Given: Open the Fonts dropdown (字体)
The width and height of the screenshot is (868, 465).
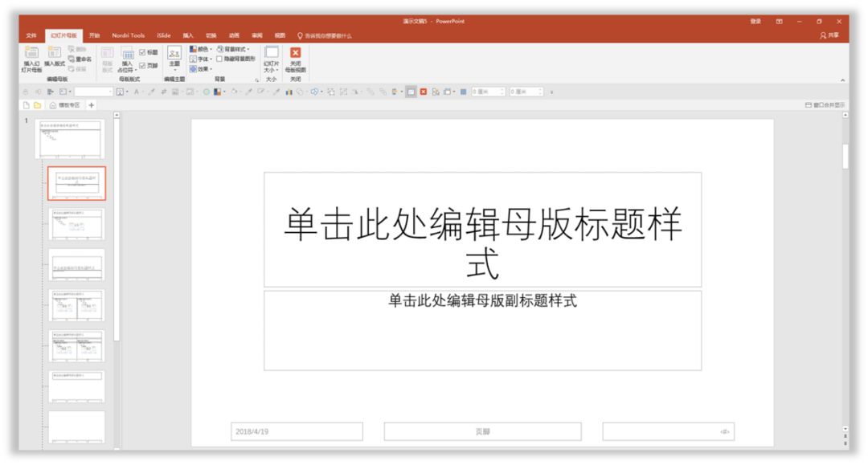Looking at the screenshot, I should (201, 59).
